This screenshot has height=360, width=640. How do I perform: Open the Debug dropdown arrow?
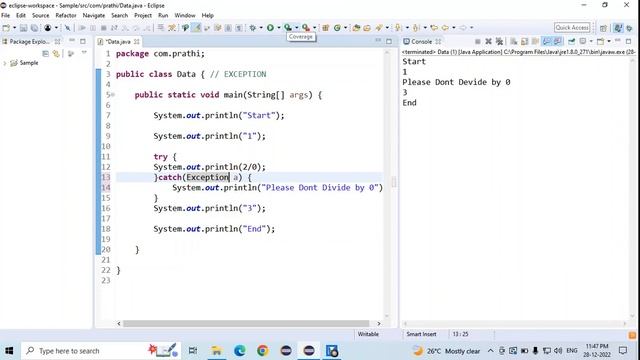pos(261,28)
